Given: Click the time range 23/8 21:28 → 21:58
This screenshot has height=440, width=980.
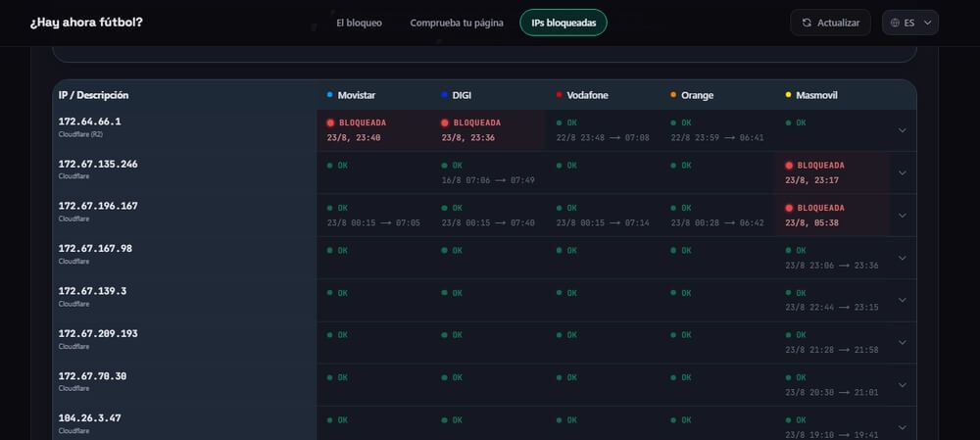Looking at the screenshot, I should click(832, 350).
